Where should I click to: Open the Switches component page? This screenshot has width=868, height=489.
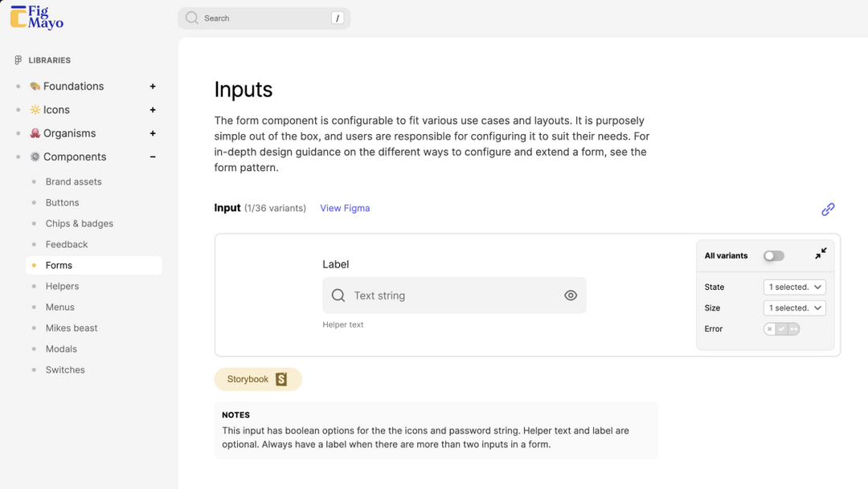coord(65,369)
